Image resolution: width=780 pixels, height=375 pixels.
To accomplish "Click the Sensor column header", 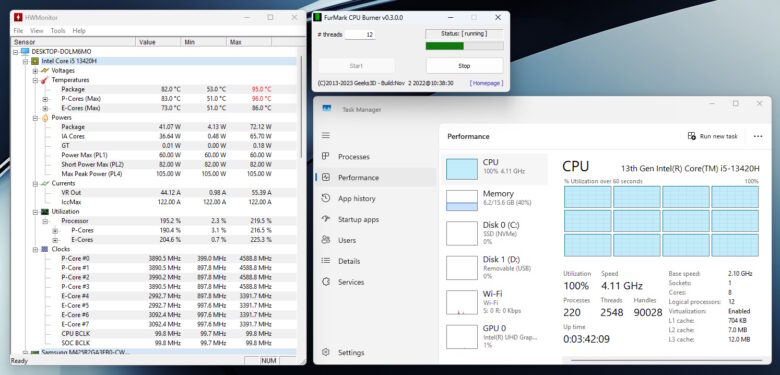I will point(73,42).
